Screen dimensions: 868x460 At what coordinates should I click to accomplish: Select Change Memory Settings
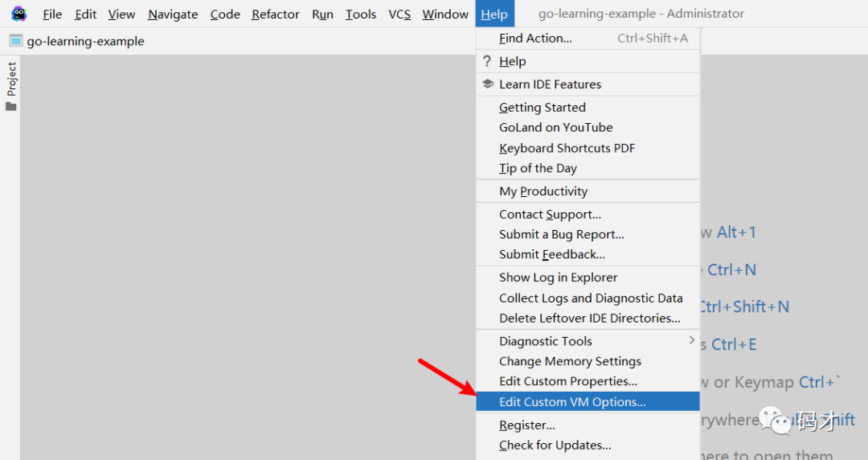click(x=588, y=361)
